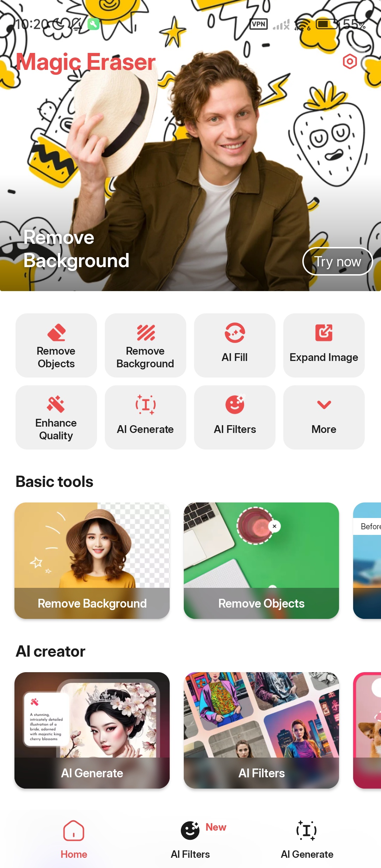This screenshot has width=381, height=868.
Task: Tap the VPN status bar indicator
Action: tap(259, 24)
